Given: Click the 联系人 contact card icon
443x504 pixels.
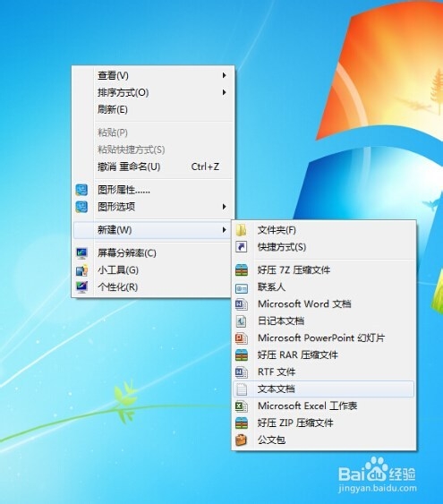Looking at the screenshot, I should [242, 288].
